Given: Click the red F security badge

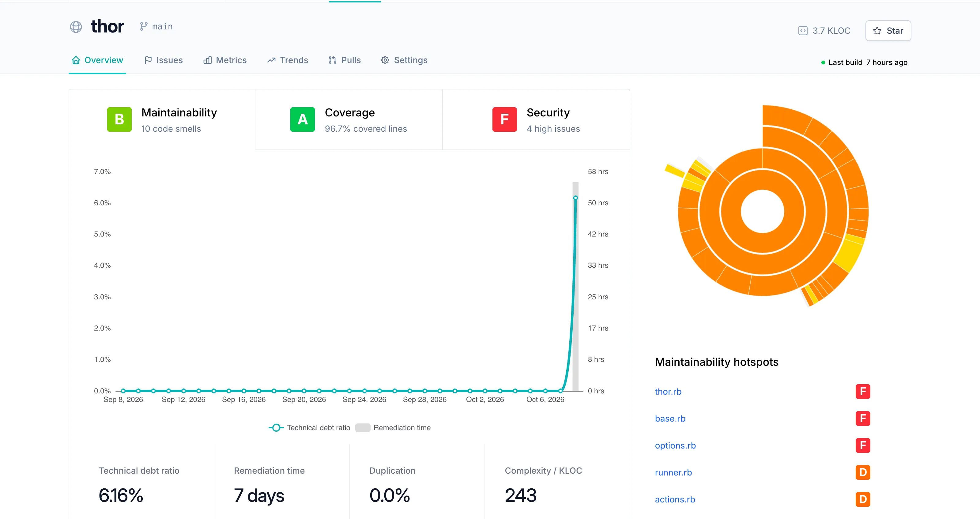Looking at the screenshot, I should click(x=504, y=119).
